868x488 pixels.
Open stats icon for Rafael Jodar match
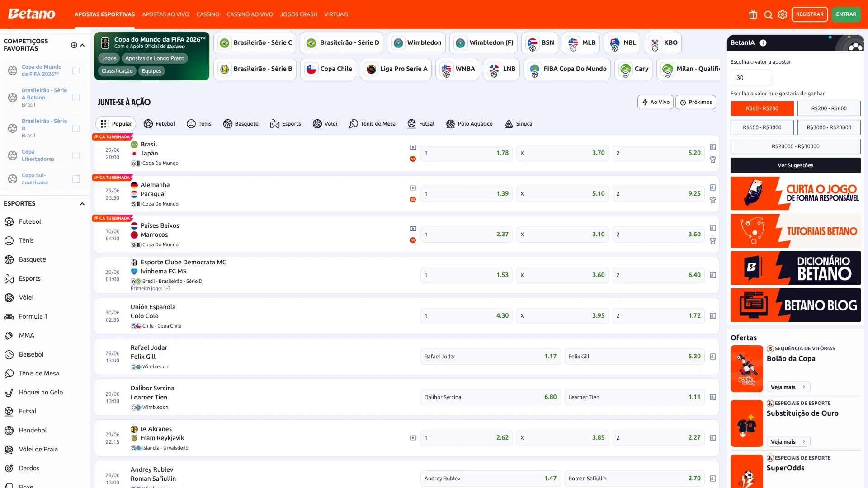pyautogui.click(x=713, y=357)
